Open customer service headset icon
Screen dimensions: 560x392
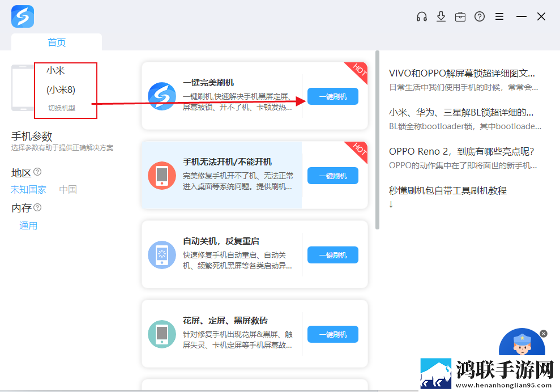coord(422,16)
